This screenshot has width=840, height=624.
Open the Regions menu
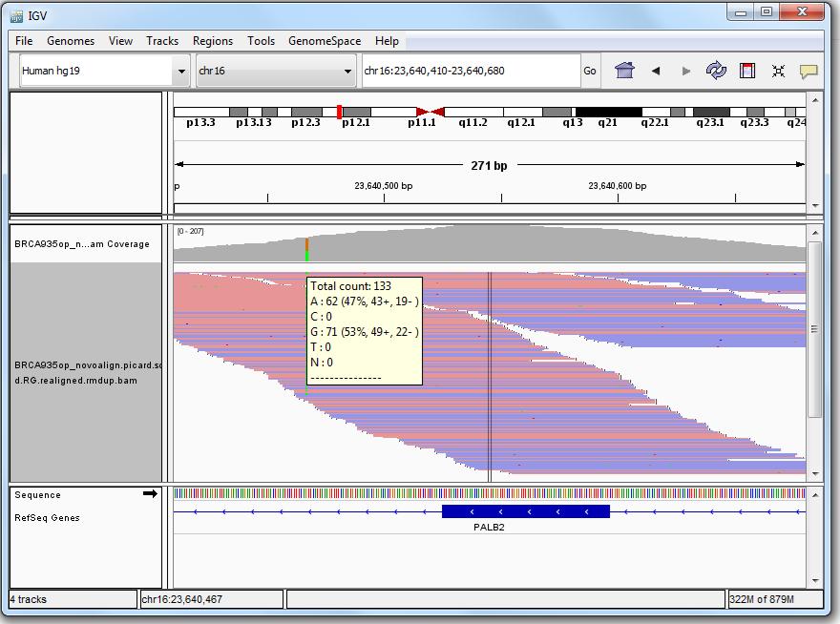point(213,41)
